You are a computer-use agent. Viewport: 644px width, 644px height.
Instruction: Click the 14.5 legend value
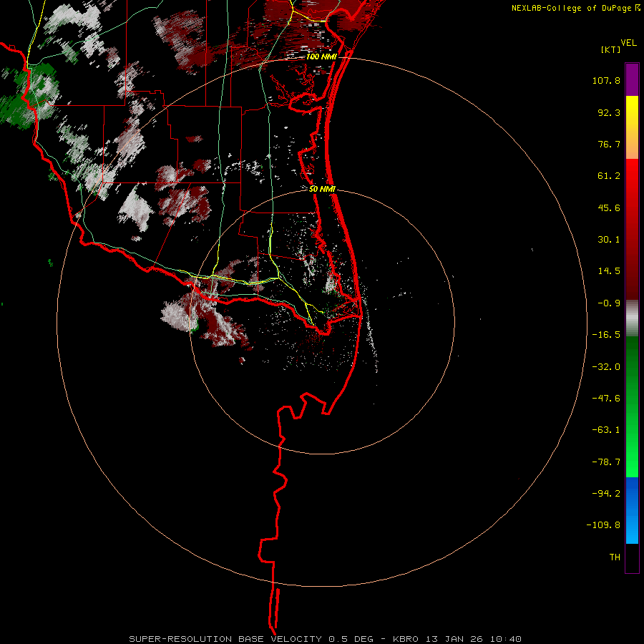tap(609, 270)
